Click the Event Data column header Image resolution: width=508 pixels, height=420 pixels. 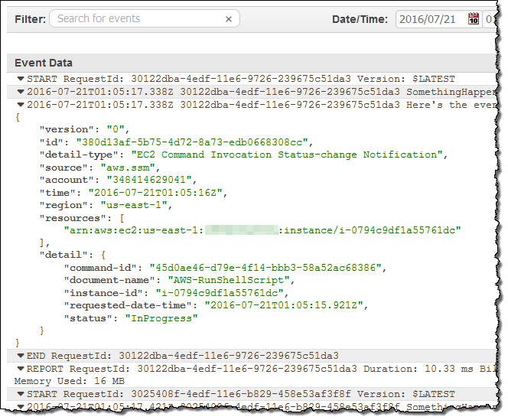[x=44, y=63]
